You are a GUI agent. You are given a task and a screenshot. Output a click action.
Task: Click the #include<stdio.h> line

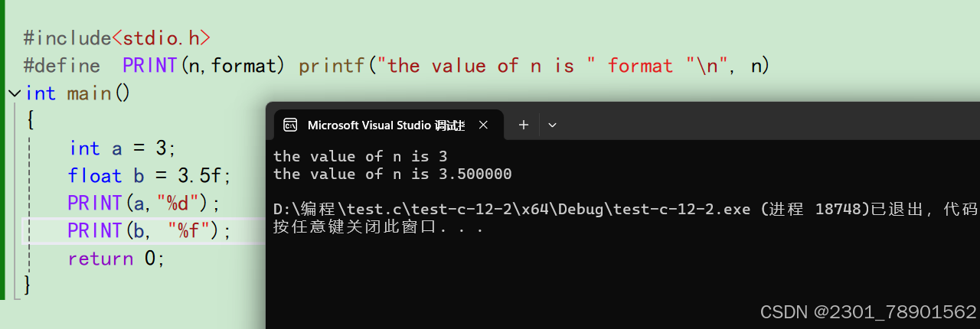click(116, 38)
